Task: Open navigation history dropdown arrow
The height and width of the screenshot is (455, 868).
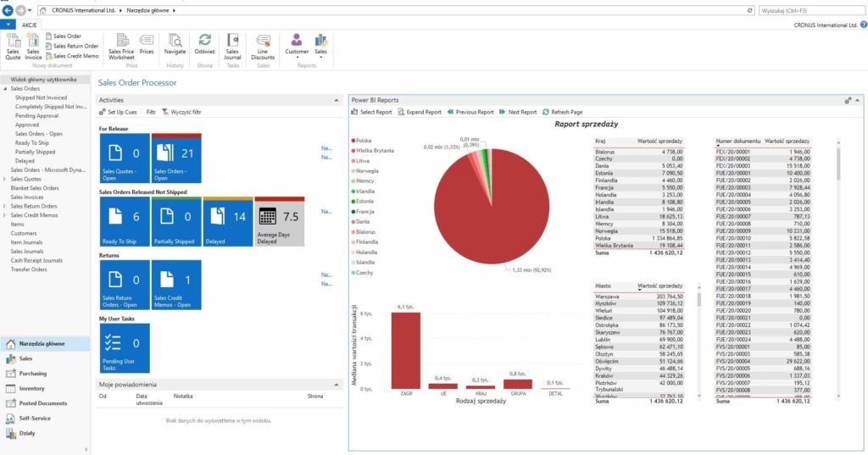Action: pyautogui.click(x=30, y=10)
